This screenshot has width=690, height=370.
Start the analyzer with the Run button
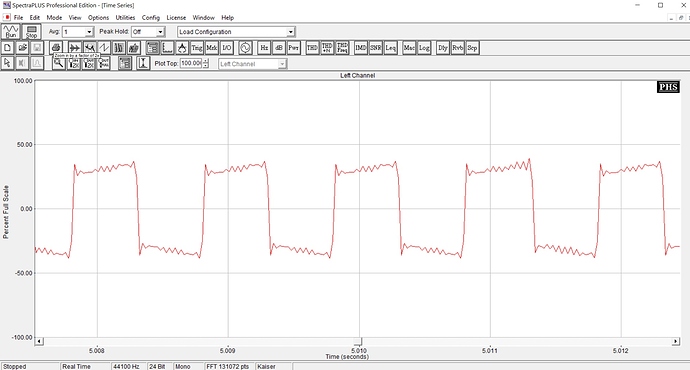(x=10, y=32)
